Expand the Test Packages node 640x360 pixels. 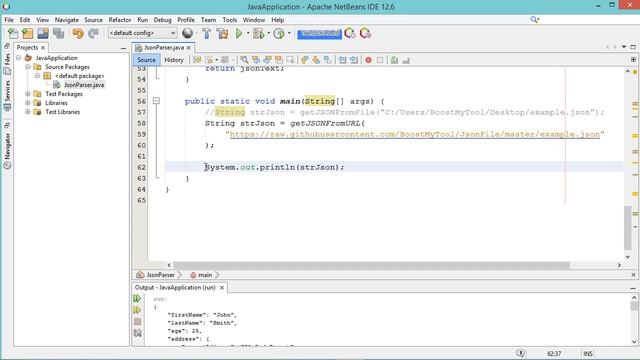tap(28, 94)
